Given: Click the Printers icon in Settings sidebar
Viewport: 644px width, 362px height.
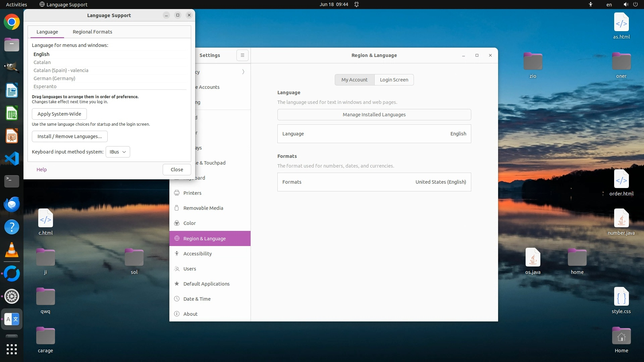Looking at the screenshot, I should pos(177,193).
